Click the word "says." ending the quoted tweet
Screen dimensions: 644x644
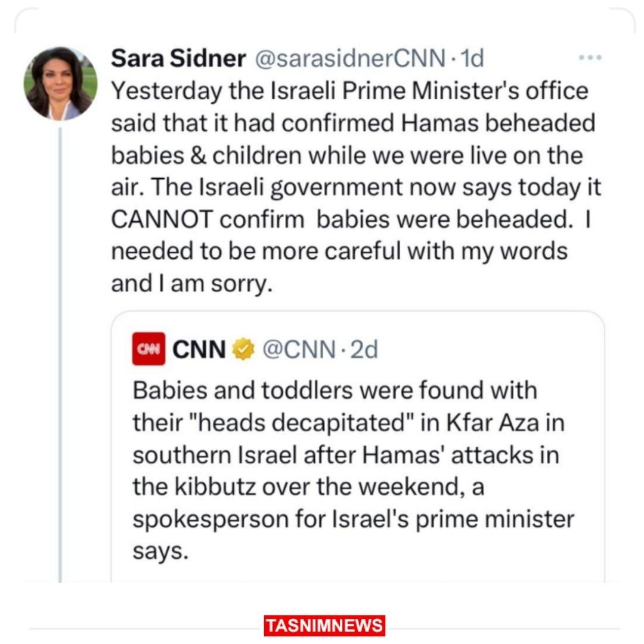pos(160,552)
